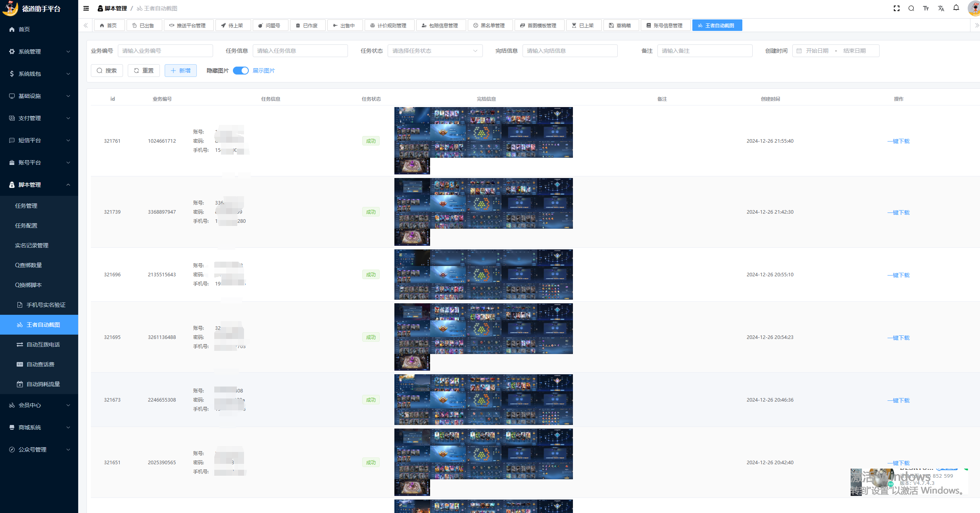Collapse sidebar with hamburger menu icon
Viewport: 980px width, 513px height.
[x=86, y=8]
